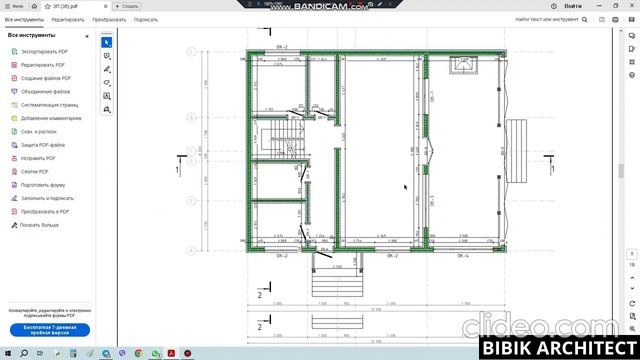Image resolution: width=640 pixels, height=360 pixels.
Task: Choose the add comment tool
Action: pos(107,56)
